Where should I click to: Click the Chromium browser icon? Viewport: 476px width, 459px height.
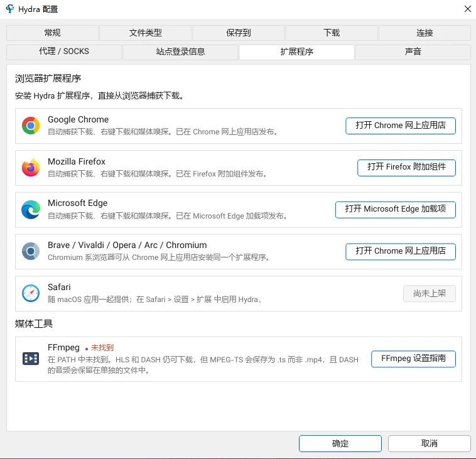[31, 251]
